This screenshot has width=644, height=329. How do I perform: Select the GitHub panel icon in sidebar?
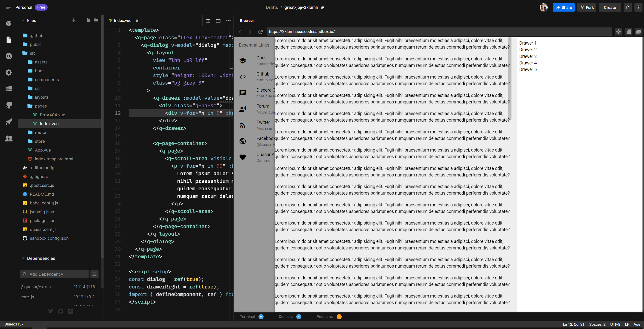coord(9,105)
